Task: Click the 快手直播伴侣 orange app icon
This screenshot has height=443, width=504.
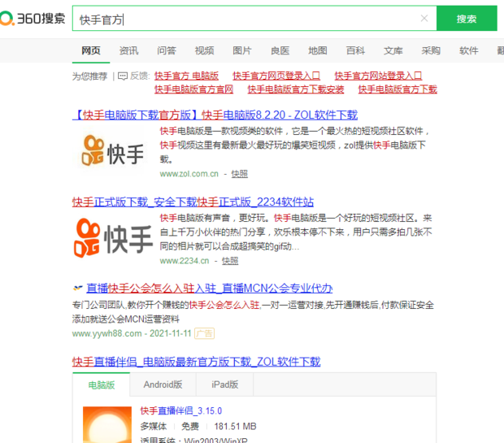Action: [107, 424]
